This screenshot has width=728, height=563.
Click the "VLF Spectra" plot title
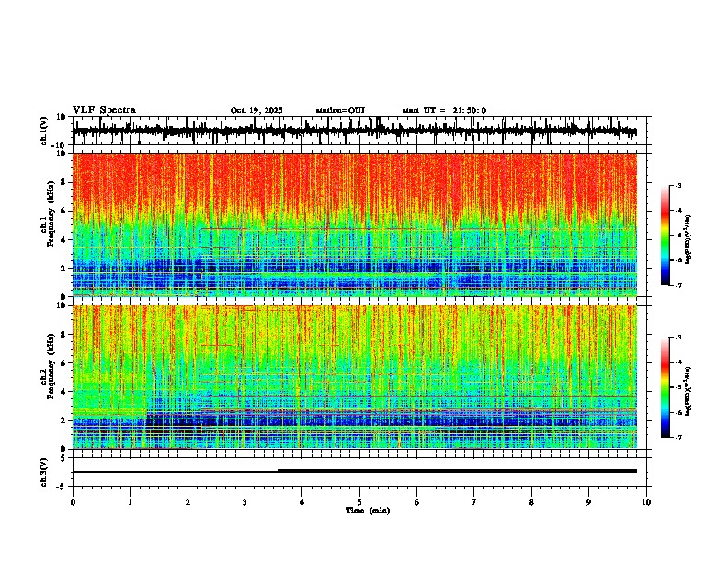(x=104, y=110)
